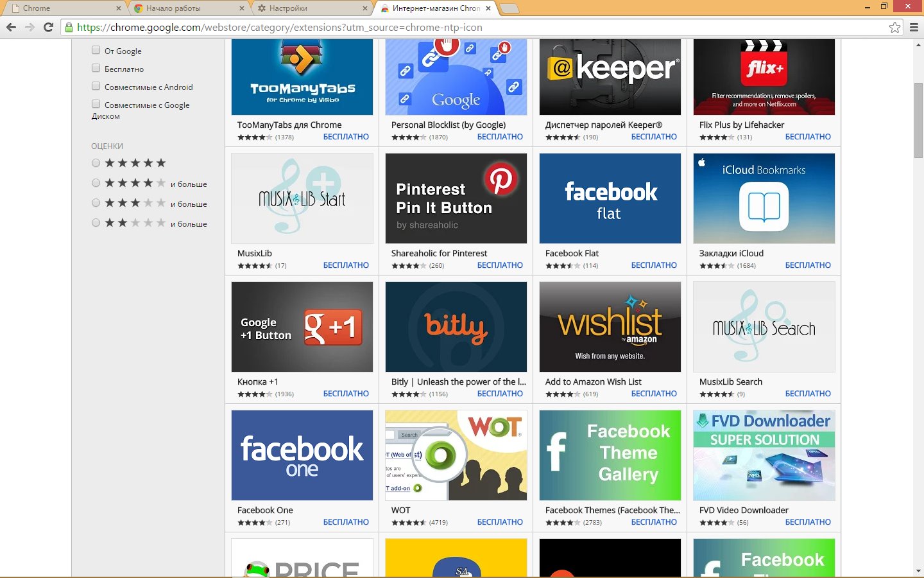The image size is (924, 578).
Task: Select three stars и больше rating
Action: tap(96, 203)
